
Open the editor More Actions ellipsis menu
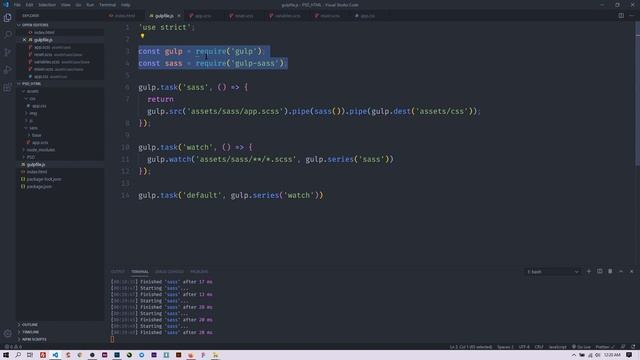[632, 16]
